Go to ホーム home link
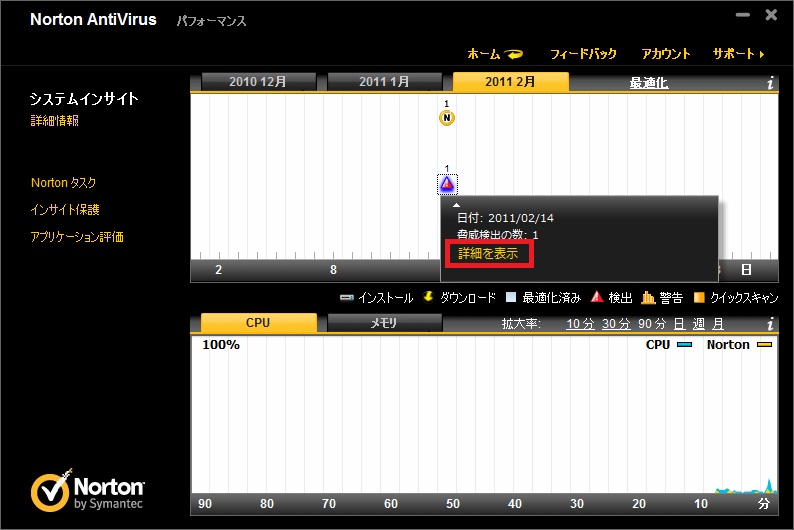The image size is (794, 530). 495,54
